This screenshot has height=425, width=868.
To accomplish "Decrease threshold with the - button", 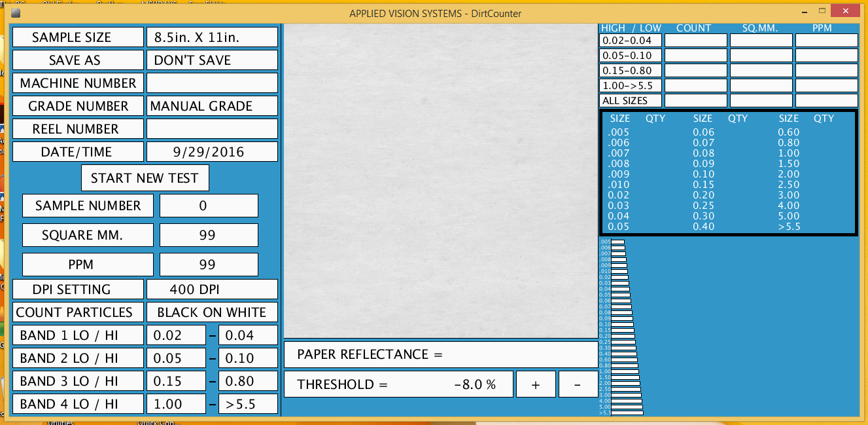I will point(578,384).
